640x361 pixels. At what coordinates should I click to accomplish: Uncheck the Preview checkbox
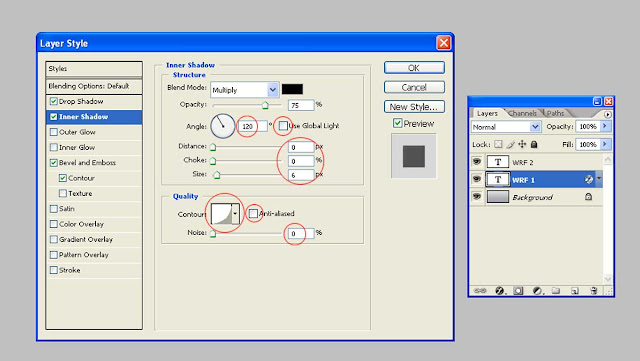[x=398, y=123]
